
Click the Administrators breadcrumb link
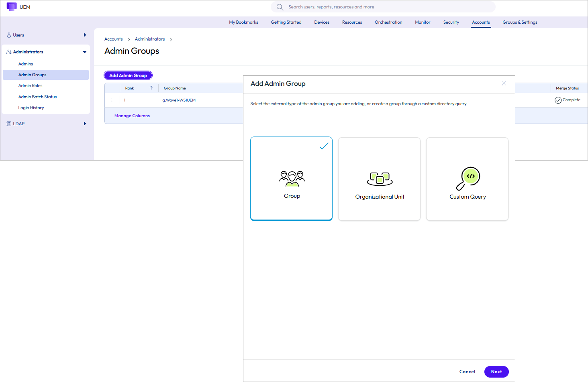[x=150, y=39]
